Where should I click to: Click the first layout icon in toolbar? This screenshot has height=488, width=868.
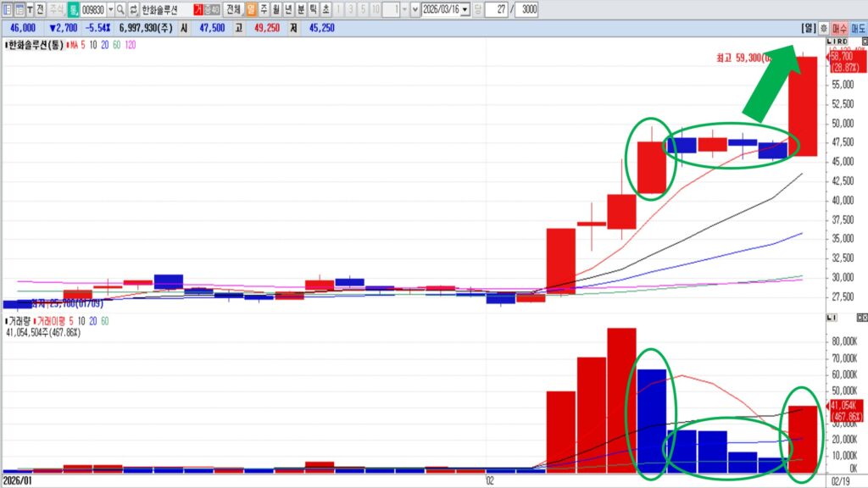(x=7, y=9)
